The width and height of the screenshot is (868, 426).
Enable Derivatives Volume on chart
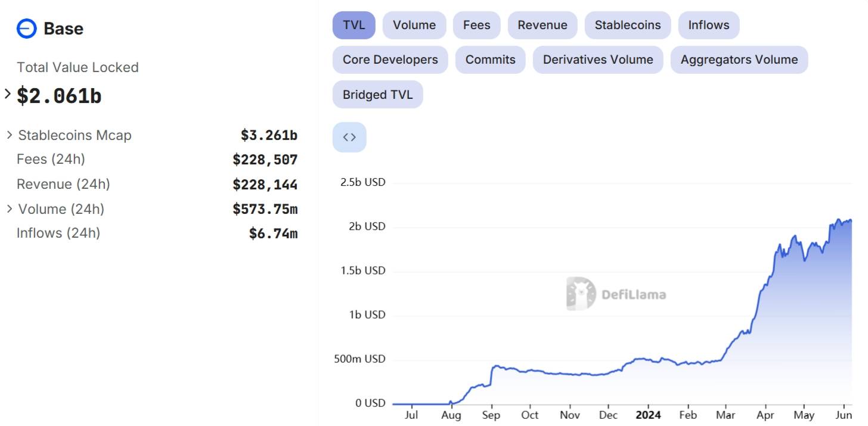click(x=598, y=60)
